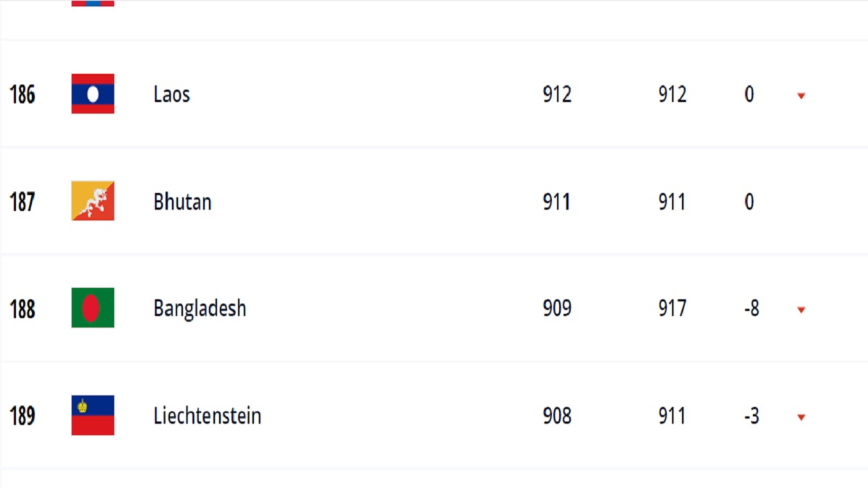Viewport: 868px width, 488px height.
Task: Click rank number 189
Action: 22,416
